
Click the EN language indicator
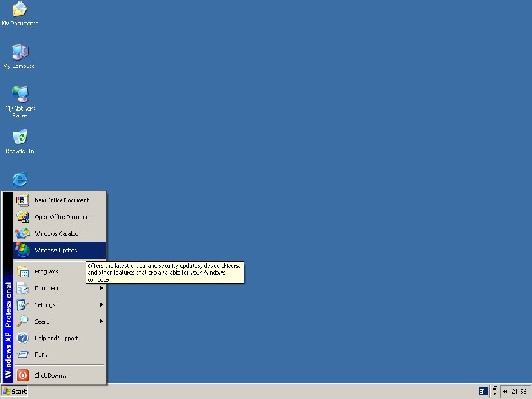(482, 392)
